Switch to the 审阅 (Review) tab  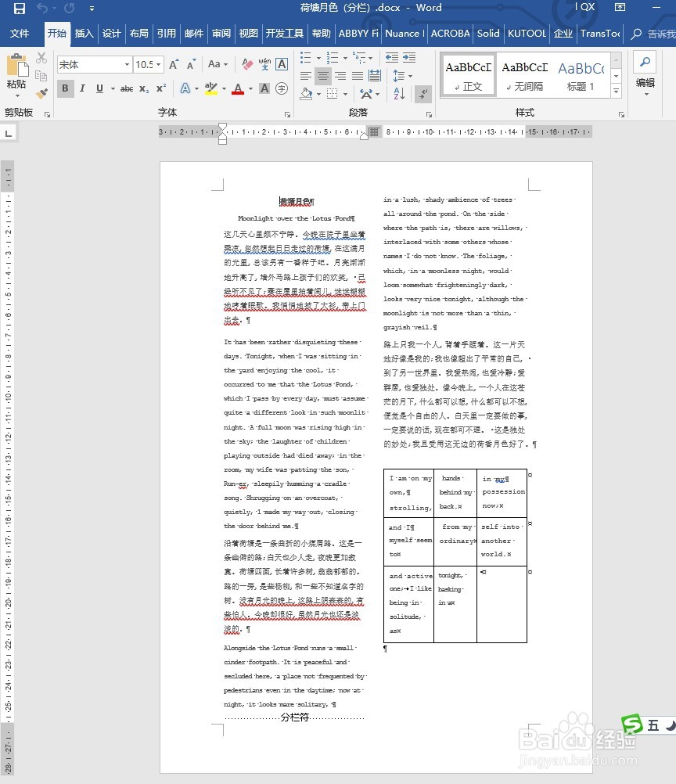click(221, 34)
